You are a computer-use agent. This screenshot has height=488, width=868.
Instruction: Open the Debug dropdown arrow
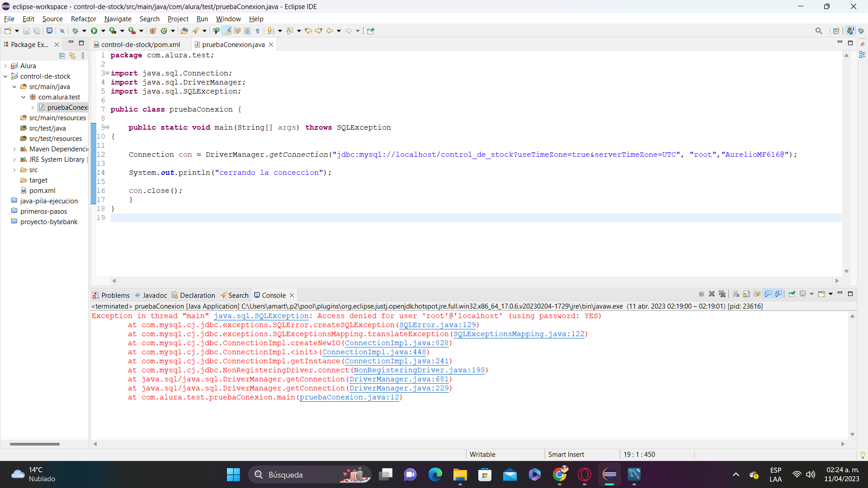pyautogui.click(x=84, y=31)
